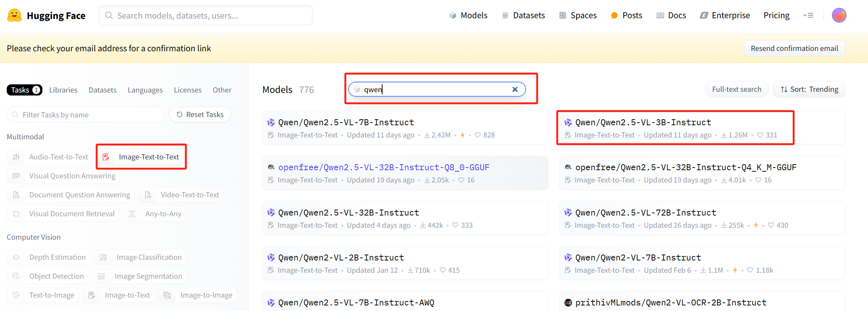Open the more navigation menu icon
The width and height of the screenshot is (868, 311).
pyautogui.click(x=808, y=15)
